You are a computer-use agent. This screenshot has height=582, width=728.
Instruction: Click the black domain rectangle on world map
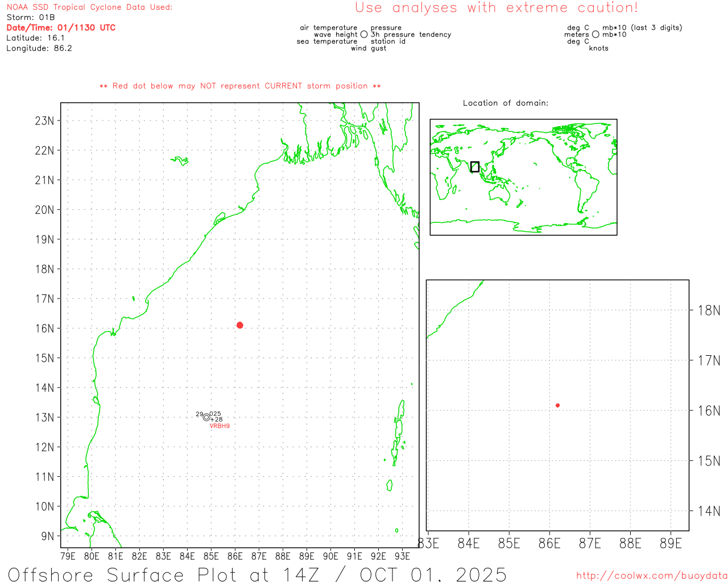click(x=475, y=167)
